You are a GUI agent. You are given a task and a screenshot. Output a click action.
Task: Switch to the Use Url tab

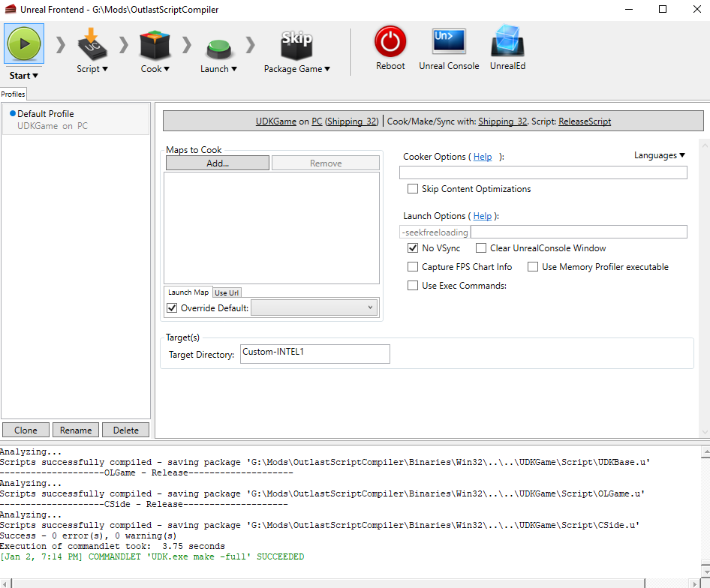pos(227,292)
